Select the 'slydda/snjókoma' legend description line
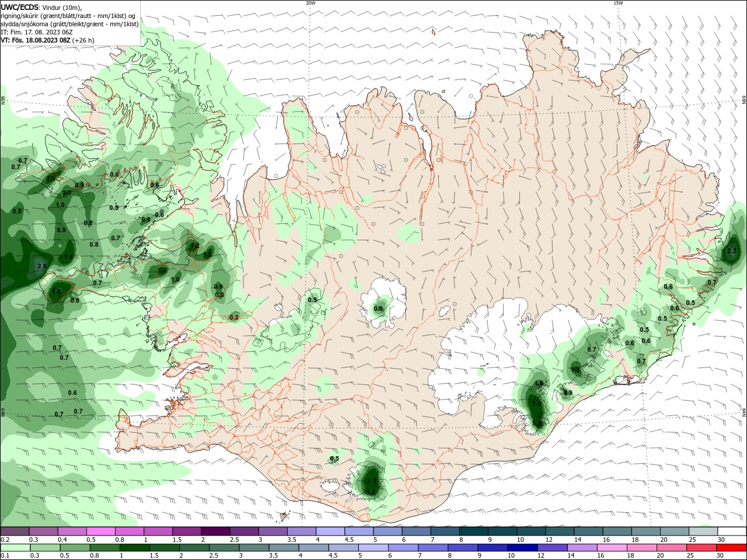The height and width of the screenshot is (560, 747). click(69, 24)
